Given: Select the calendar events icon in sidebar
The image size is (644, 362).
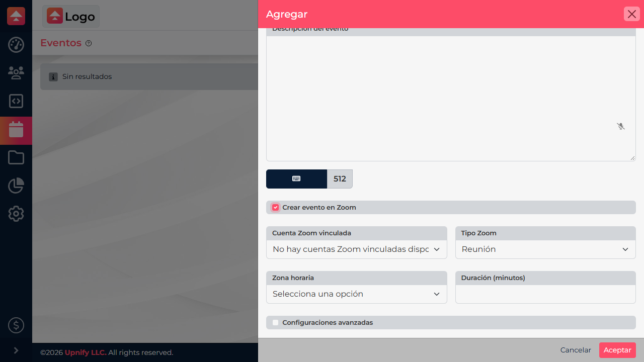Looking at the screenshot, I should (16, 130).
